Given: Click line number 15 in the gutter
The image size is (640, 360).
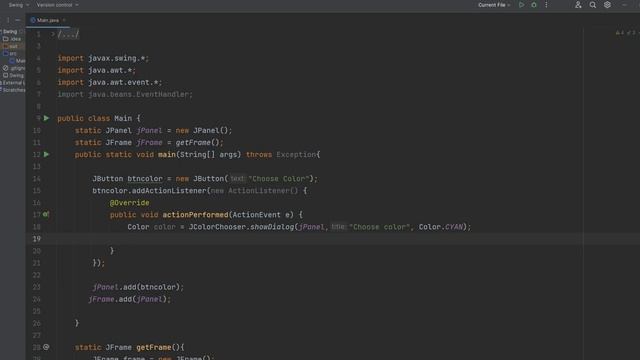Looking at the screenshot, I should click(37, 191).
